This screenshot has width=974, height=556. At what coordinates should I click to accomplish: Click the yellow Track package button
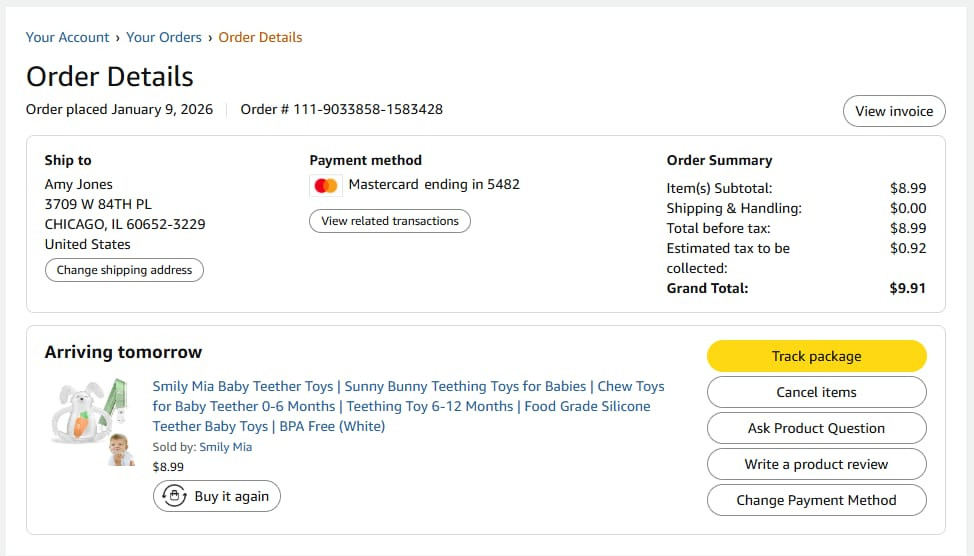816,356
